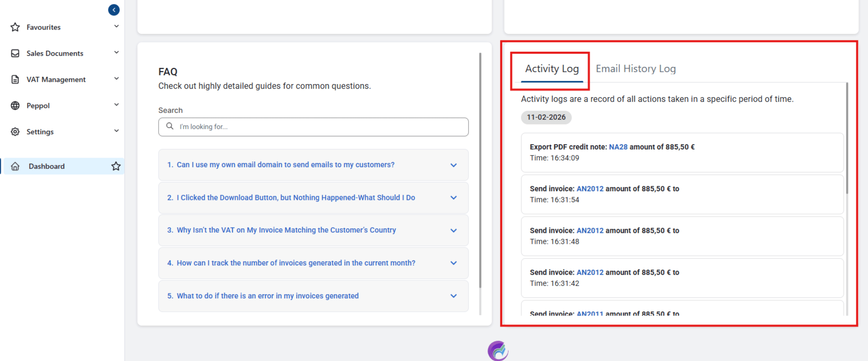
Task: Expand the Peppol menu chevron
Action: click(x=116, y=105)
